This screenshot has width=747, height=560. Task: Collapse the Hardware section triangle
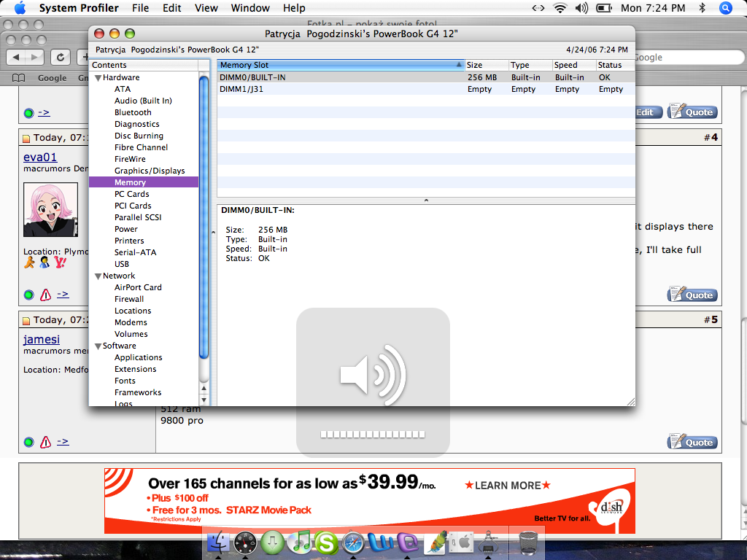[98, 77]
